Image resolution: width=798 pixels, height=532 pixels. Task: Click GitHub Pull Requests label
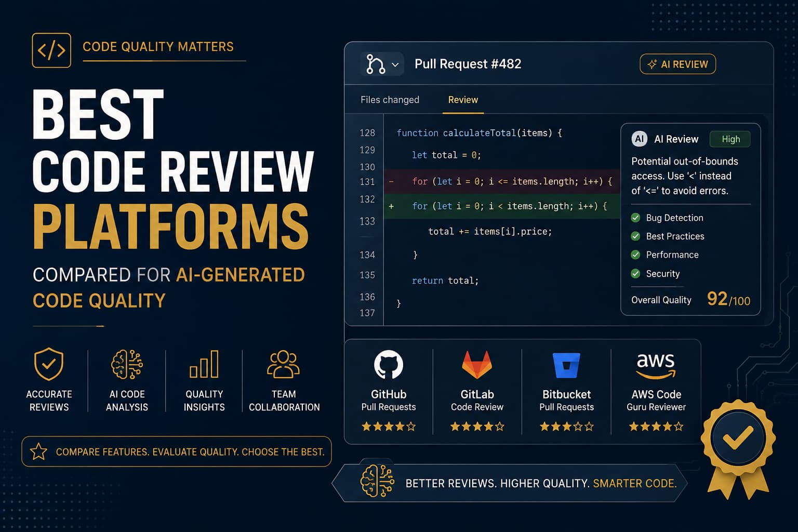(389, 400)
